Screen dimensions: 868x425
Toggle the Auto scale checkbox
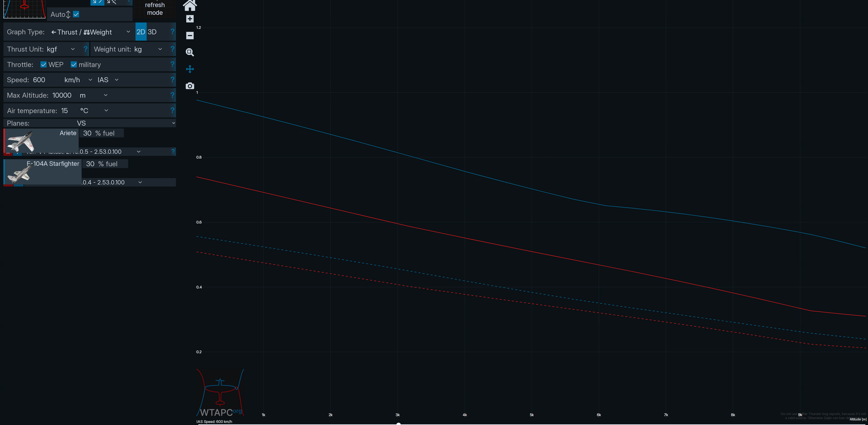(76, 14)
